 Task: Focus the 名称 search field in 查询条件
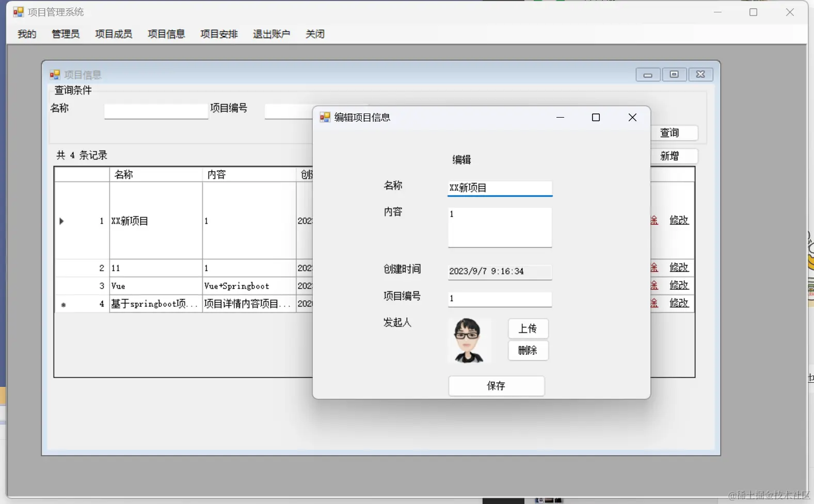coord(156,111)
